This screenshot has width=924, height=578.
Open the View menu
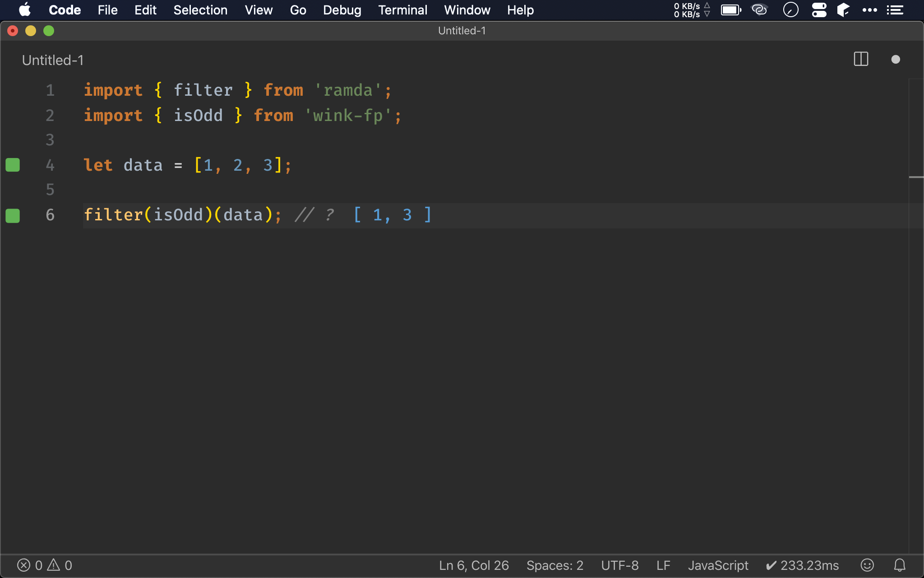(259, 10)
